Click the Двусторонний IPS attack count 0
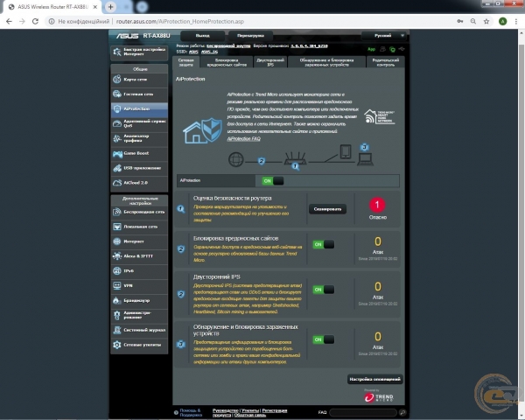525x420 pixels. point(378,287)
